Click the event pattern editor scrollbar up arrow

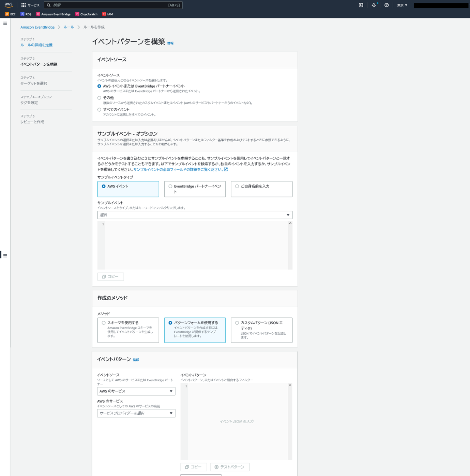pyautogui.click(x=290, y=385)
